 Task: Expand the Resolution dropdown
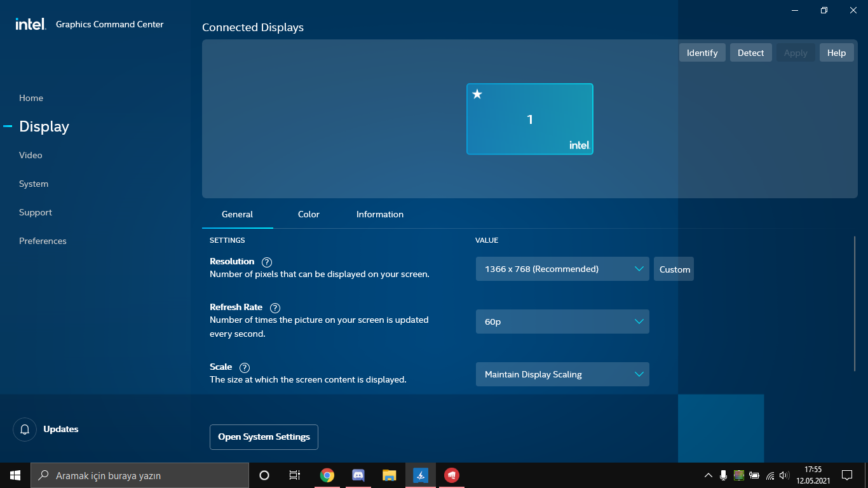click(x=562, y=269)
